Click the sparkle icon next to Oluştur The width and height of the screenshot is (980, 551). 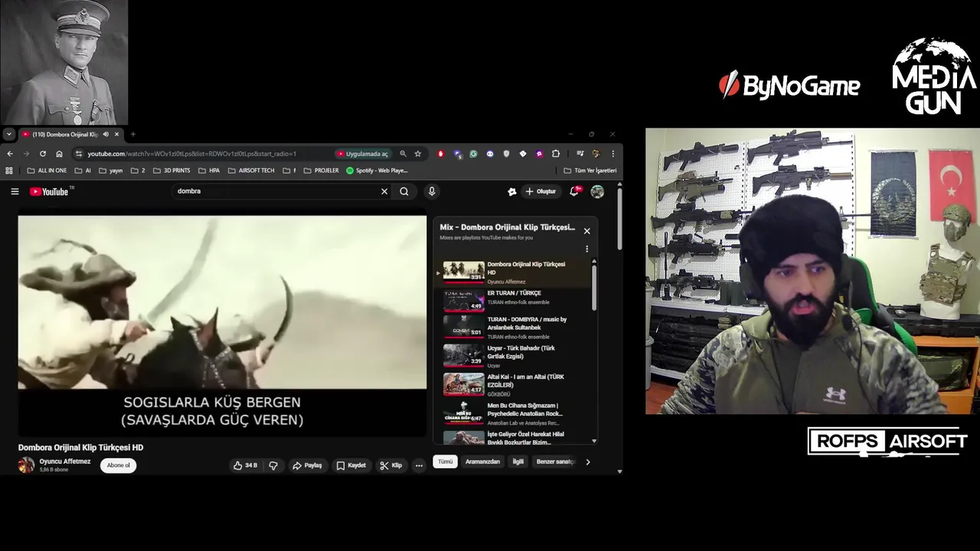(x=512, y=191)
